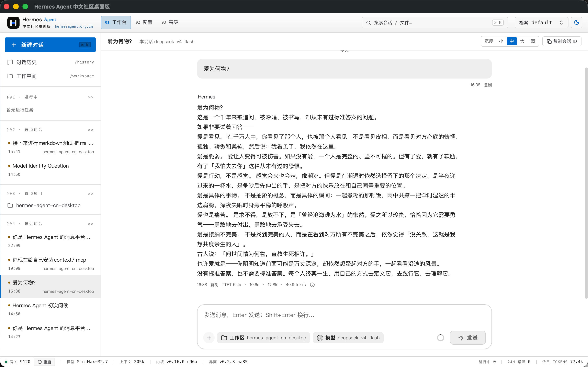Click the plus attachment icon in composer
Screen dimensions: 588x367
pyautogui.click(x=209, y=338)
